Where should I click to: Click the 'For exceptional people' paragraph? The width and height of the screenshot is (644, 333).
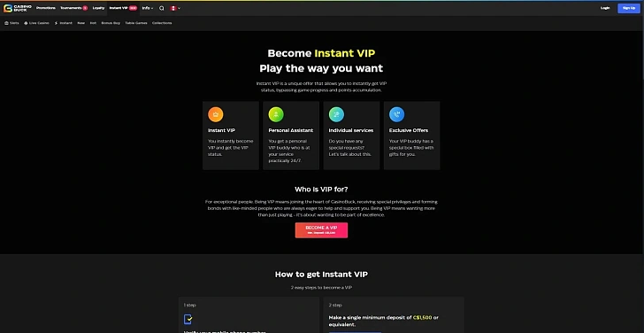coord(321,208)
